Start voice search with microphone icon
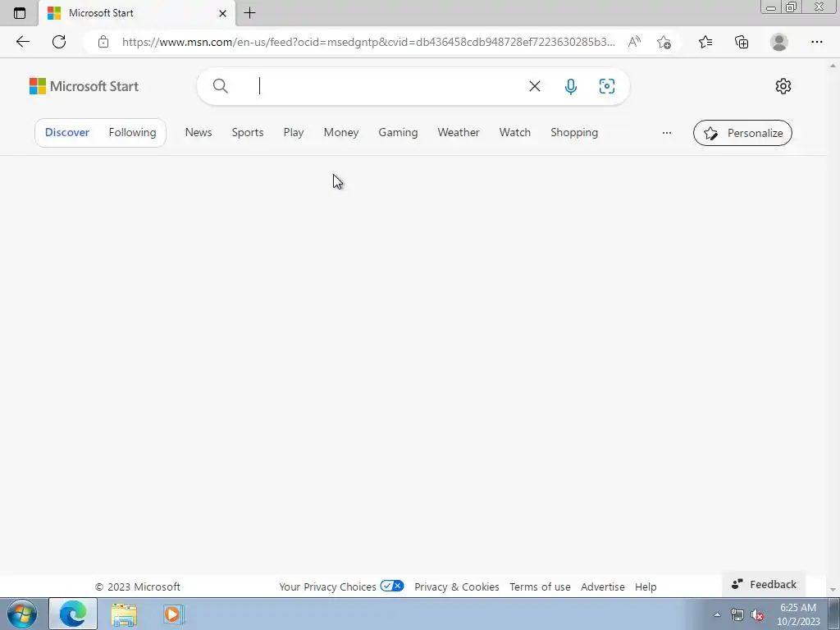This screenshot has width=840, height=630. coord(571,86)
